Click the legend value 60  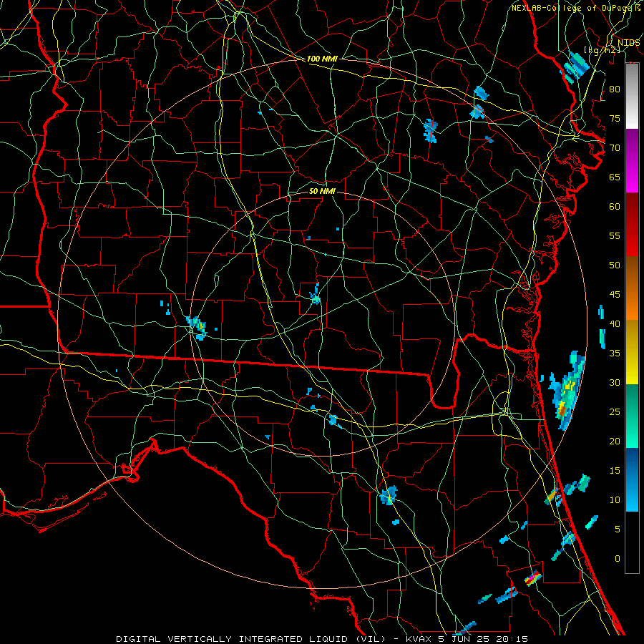[x=615, y=207]
